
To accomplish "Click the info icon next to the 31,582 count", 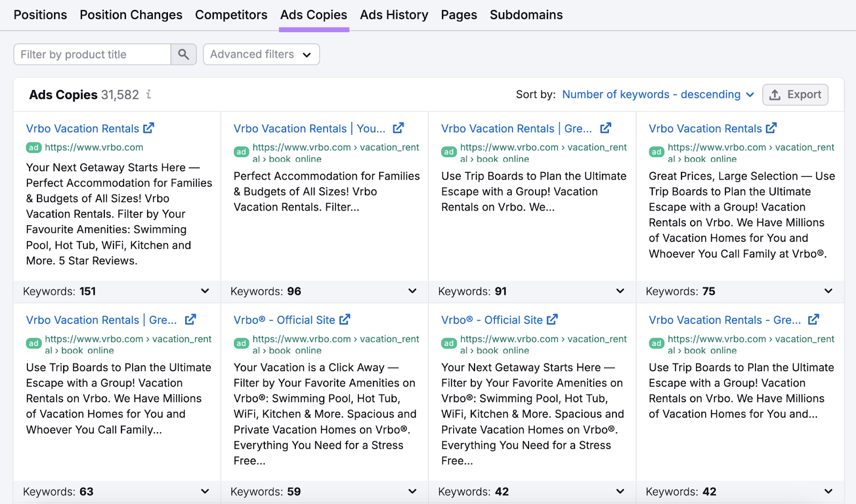I will 148,94.
